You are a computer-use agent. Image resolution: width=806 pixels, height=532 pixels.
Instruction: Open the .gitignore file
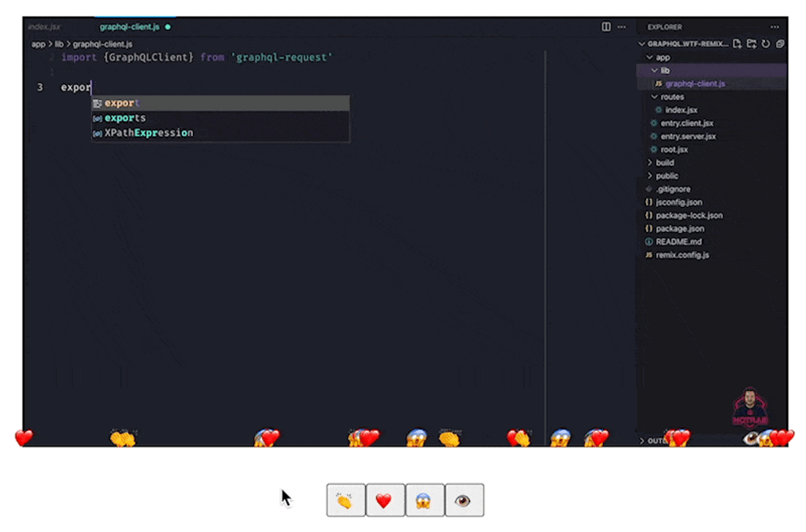pos(711,189)
